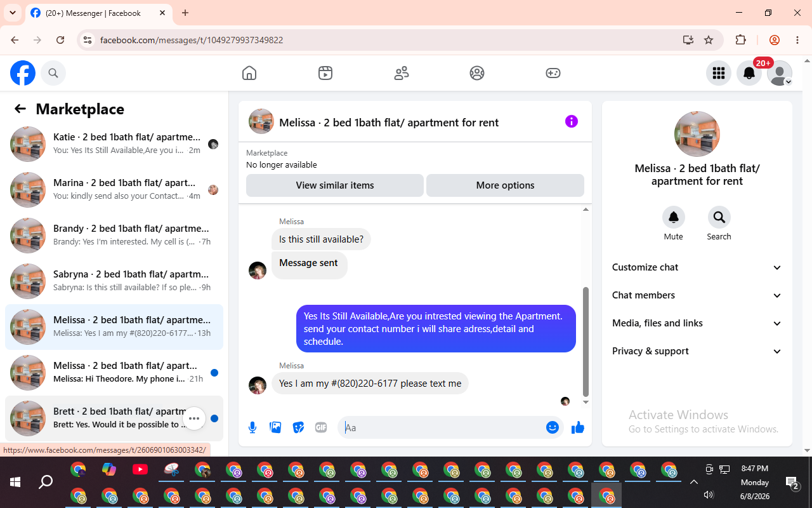
Task: Record a voice clip with microphone icon
Action: tap(252, 427)
